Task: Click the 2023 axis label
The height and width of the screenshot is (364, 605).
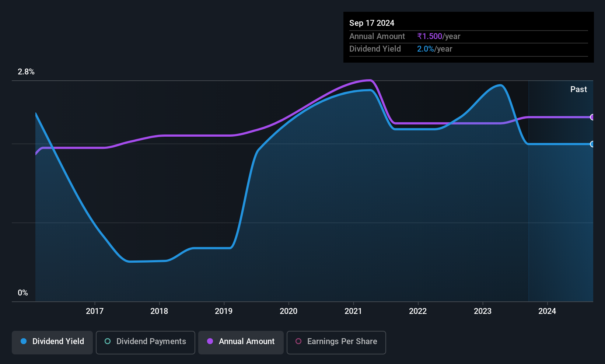Action: tap(483, 311)
